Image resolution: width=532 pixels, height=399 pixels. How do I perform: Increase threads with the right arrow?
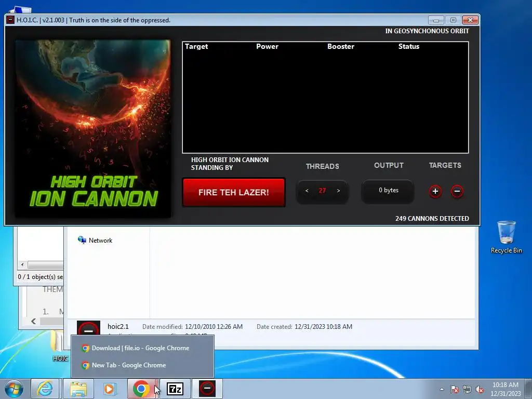[338, 191]
